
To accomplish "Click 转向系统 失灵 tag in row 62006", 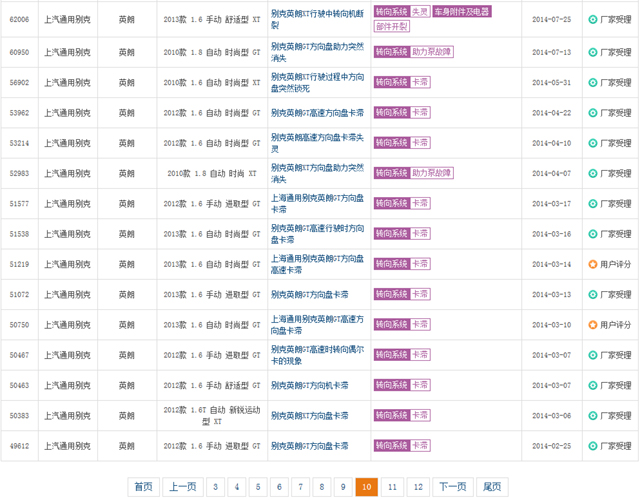I will [402, 12].
